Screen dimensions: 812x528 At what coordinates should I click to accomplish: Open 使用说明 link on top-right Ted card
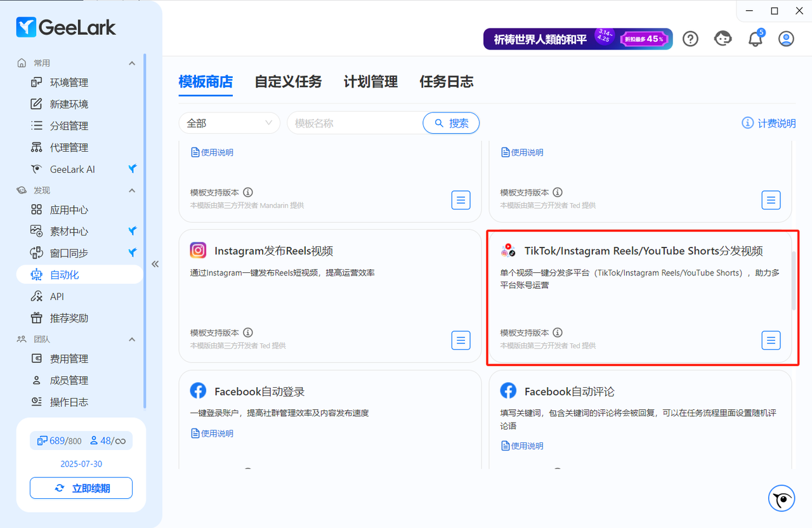pos(522,152)
